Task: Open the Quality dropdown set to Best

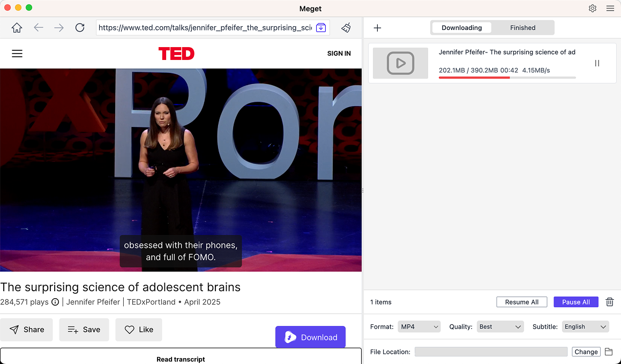Action: coord(500,327)
